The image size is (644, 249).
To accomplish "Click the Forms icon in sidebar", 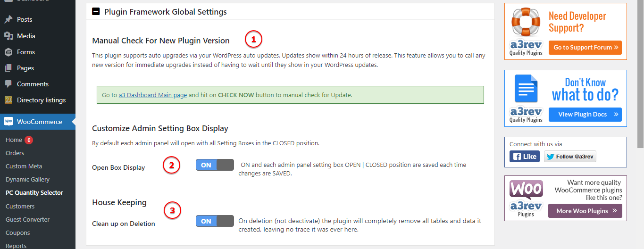I will point(8,52).
